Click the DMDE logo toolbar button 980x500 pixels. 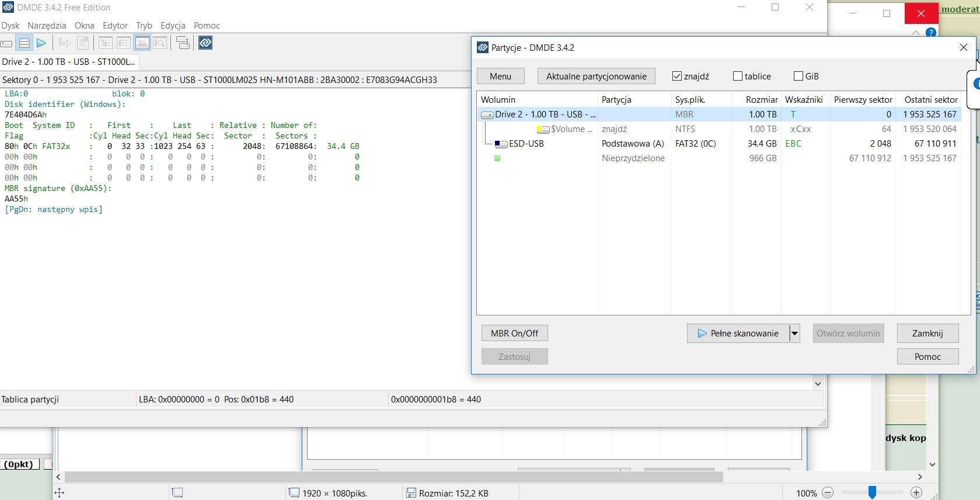tap(205, 43)
